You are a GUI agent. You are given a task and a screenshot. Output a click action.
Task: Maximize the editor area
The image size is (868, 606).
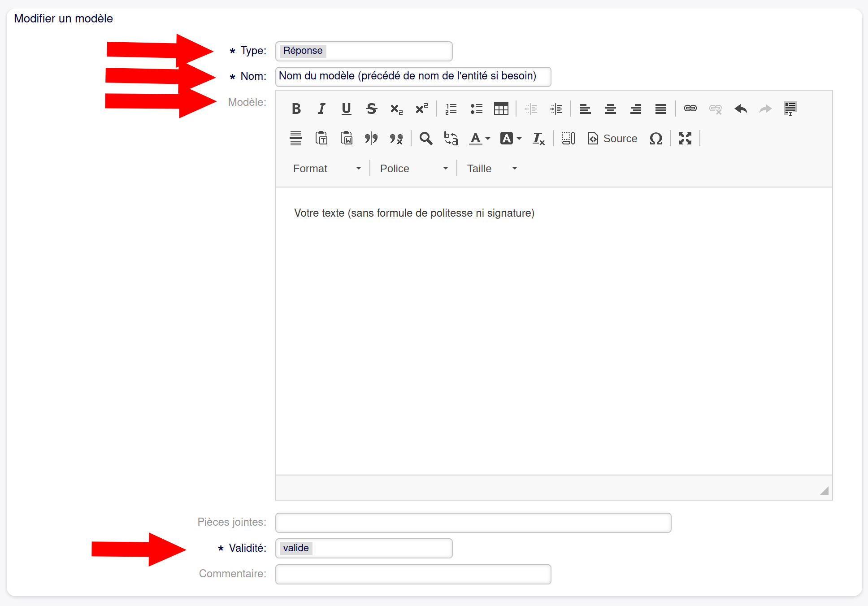pyautogui.click(x=685, y=139)
